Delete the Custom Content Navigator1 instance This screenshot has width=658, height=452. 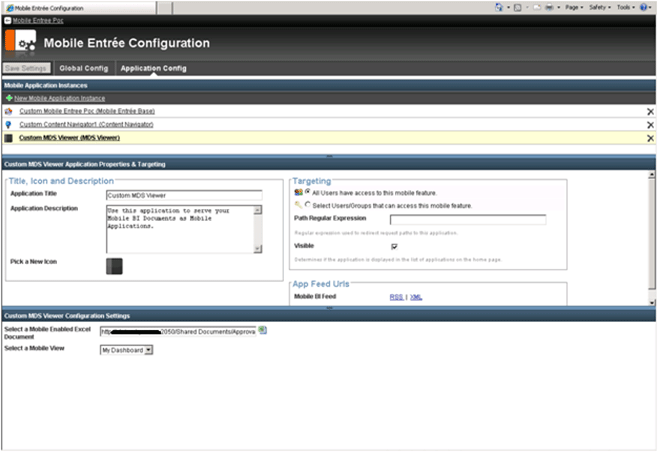(650, 125)
